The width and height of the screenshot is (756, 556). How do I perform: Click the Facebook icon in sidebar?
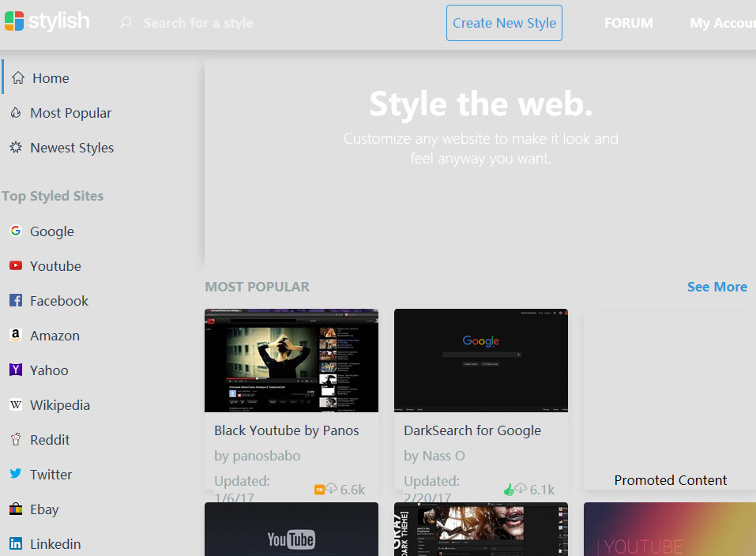16,300
